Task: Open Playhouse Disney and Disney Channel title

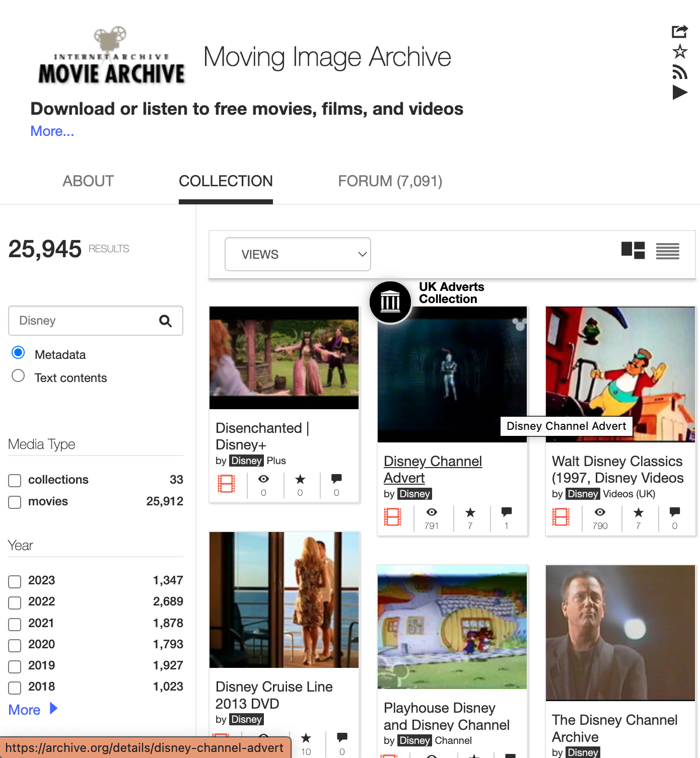Action: pos(447,716)
